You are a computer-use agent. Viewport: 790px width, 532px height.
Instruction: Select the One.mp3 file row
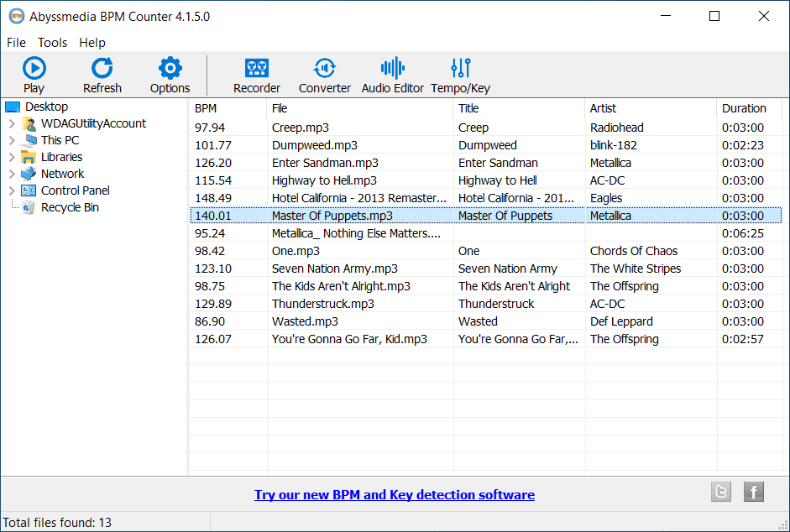pos(486,251)
